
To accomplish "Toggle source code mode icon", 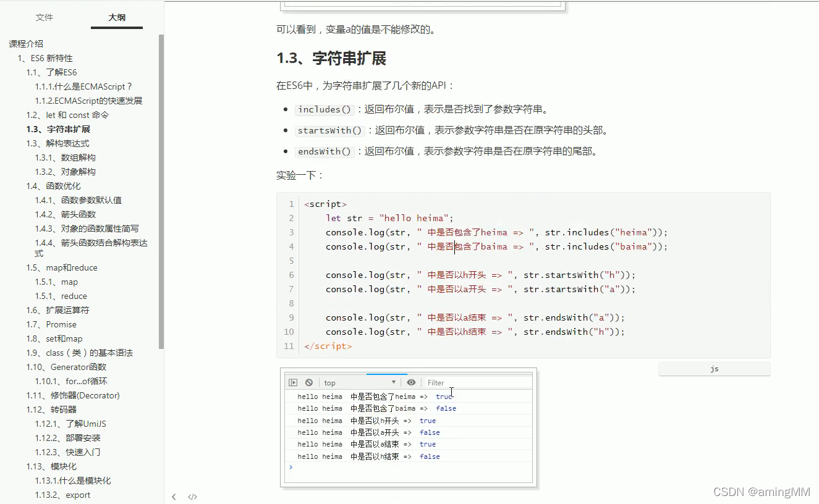I will [x=192, y=497].
